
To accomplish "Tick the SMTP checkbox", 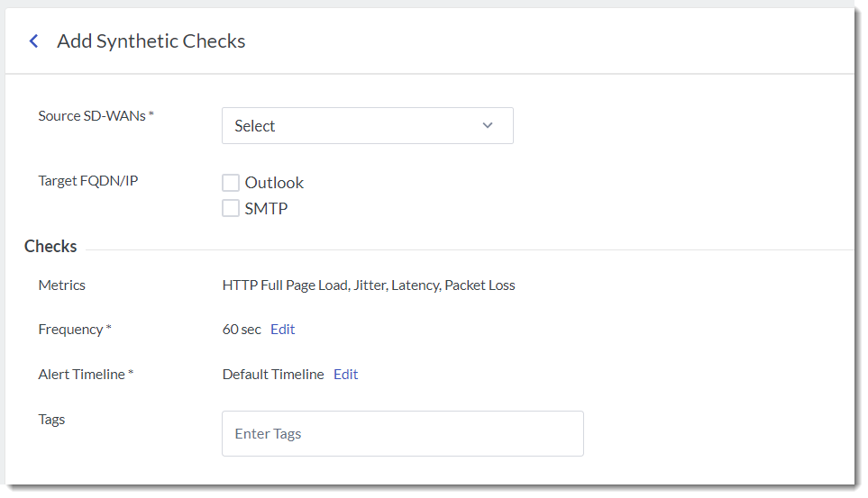I will tap(231, 209).
